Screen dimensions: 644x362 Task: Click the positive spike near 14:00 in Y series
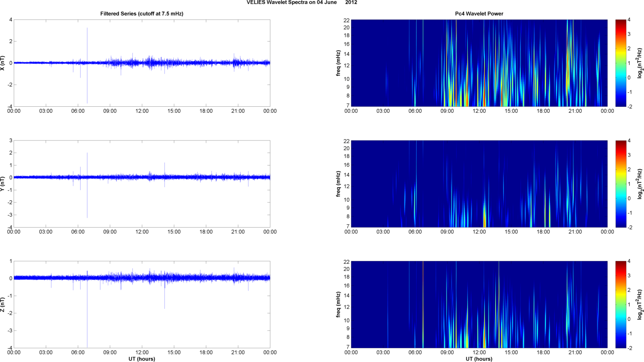click(165, 169)
